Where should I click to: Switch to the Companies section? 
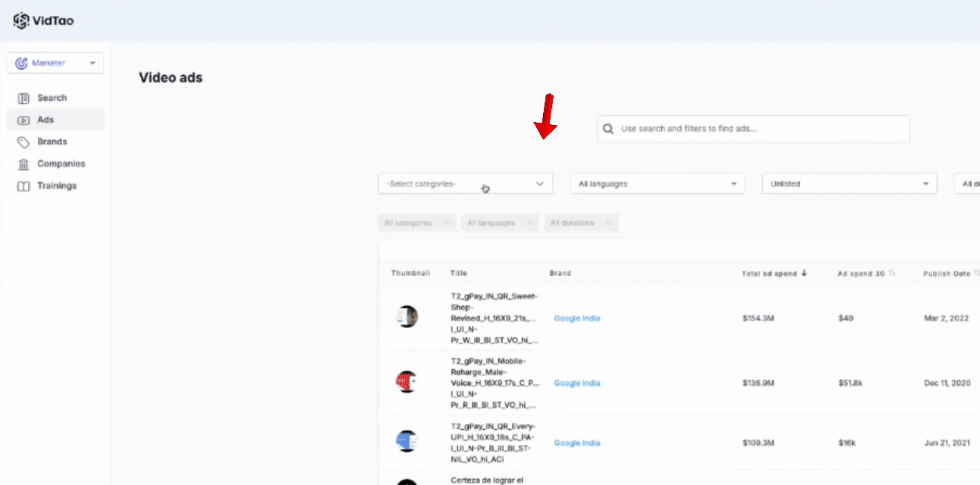tap(61, 163)
